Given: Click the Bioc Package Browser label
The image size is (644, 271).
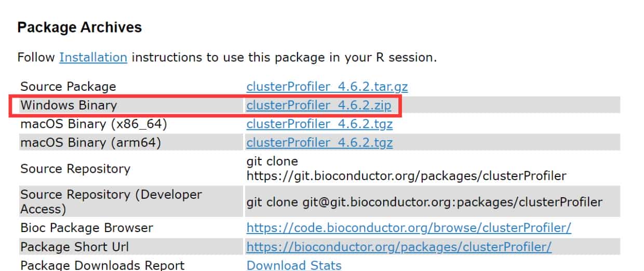Looking at the screenshot, I should [x=87, y=228].
